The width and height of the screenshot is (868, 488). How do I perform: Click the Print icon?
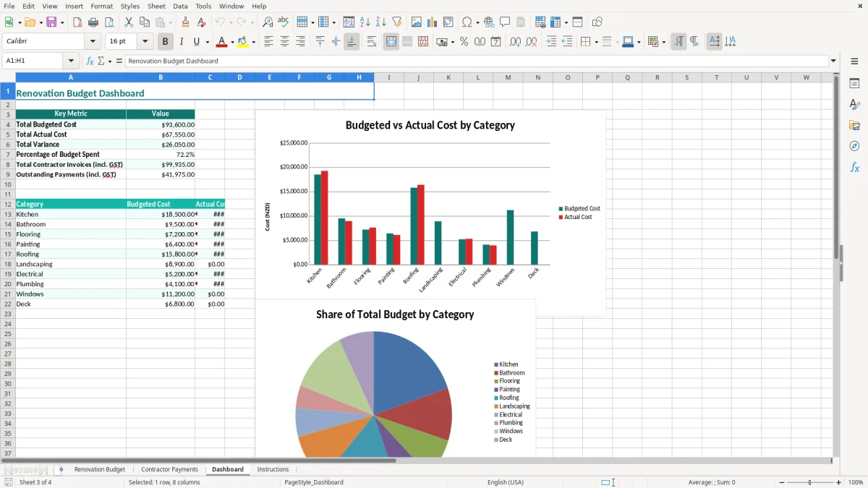click(93, 22)
